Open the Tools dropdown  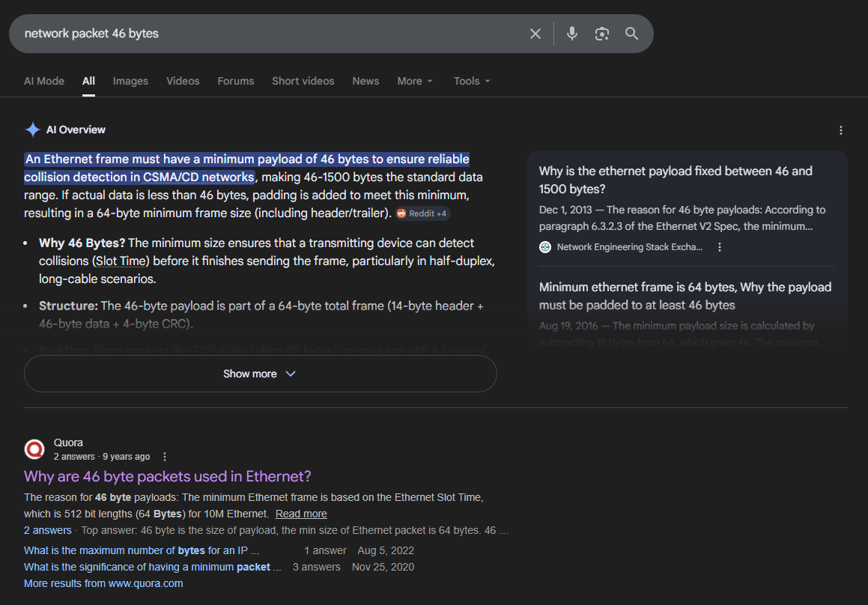[472, 81]
